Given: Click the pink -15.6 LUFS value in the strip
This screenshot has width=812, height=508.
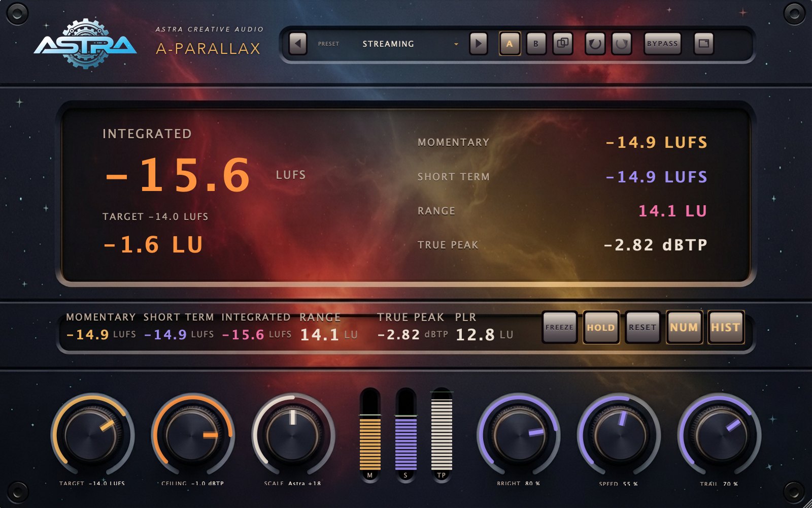Looking at the screenshot, I should click(256, 335).
